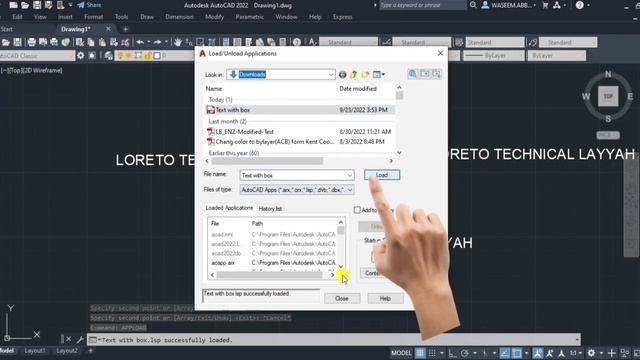Screen dimensions: 640x360
Task: Toggle object snap in status bar
Action: 517,353
